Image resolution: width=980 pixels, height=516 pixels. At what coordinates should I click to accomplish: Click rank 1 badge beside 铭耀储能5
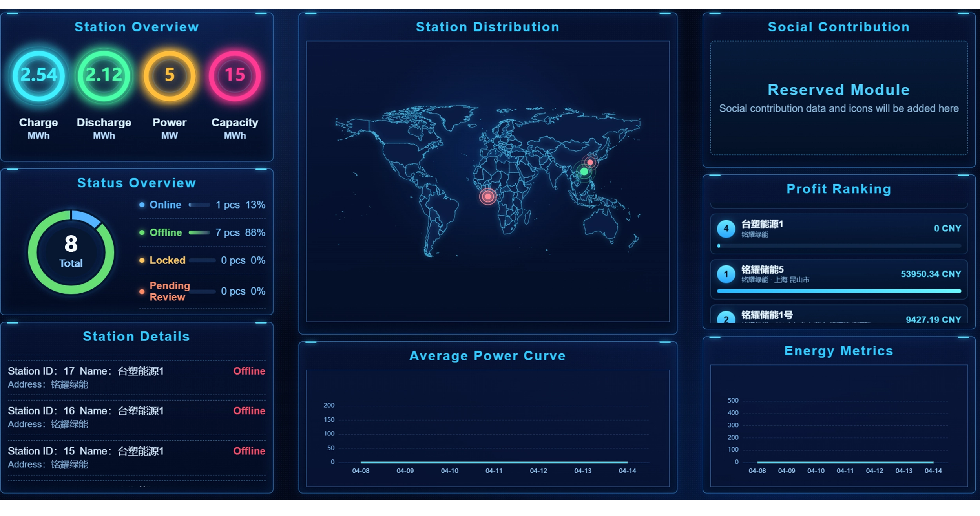coord(726,274)
